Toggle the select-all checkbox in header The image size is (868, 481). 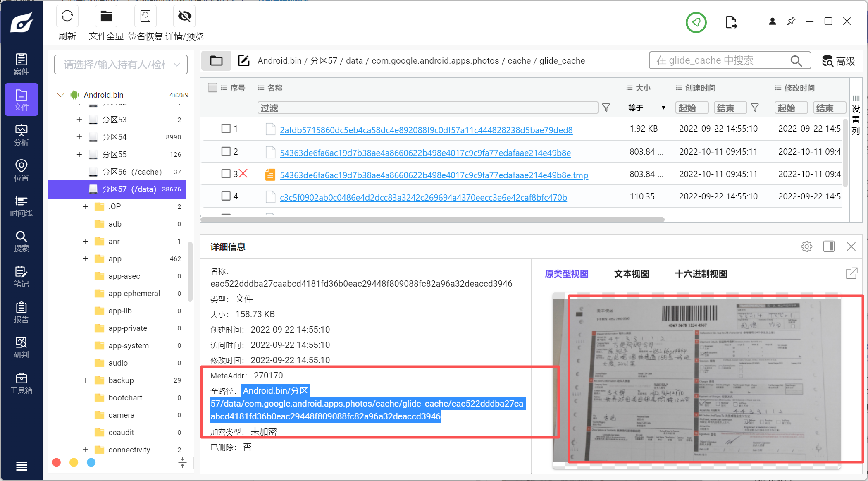(x=212, y=88)
